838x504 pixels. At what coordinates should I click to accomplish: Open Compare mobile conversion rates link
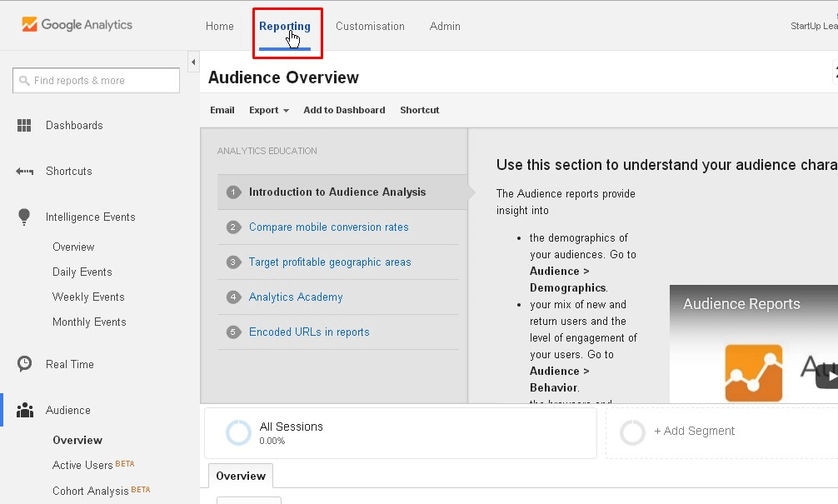[x=328, y=227]
